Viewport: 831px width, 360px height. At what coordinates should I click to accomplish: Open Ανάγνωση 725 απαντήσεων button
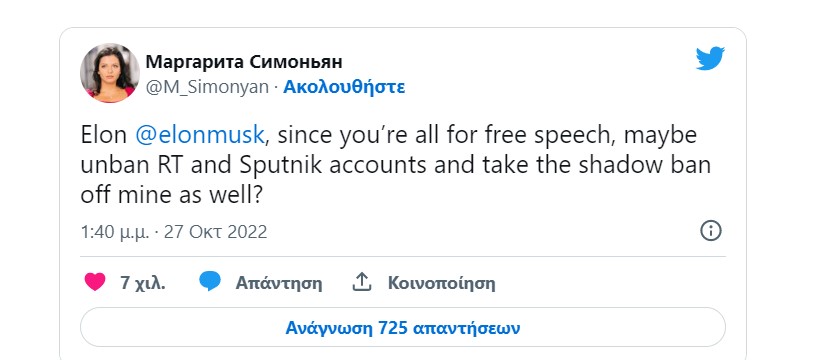403,328
